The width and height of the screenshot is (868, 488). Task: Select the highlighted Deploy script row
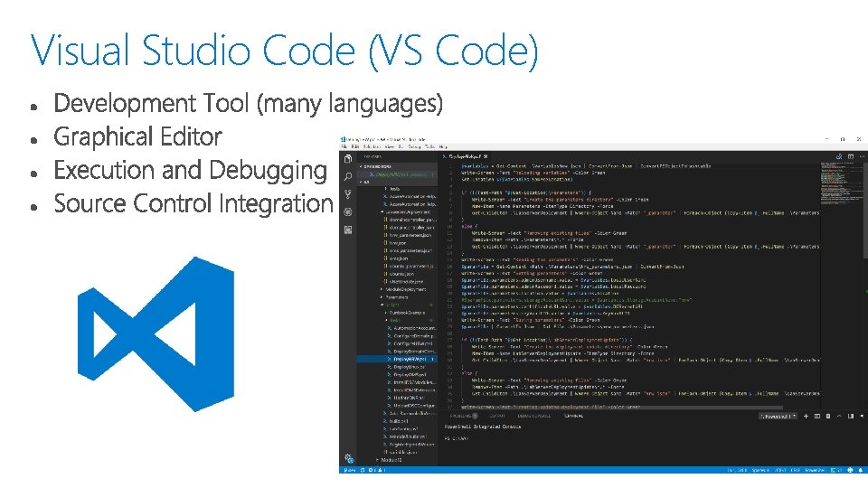(x=397, y=359)
